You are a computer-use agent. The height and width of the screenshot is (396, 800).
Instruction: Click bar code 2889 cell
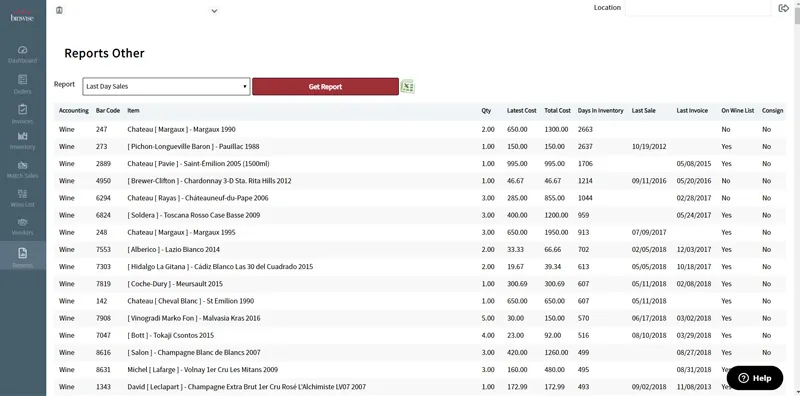pos(103,164)
